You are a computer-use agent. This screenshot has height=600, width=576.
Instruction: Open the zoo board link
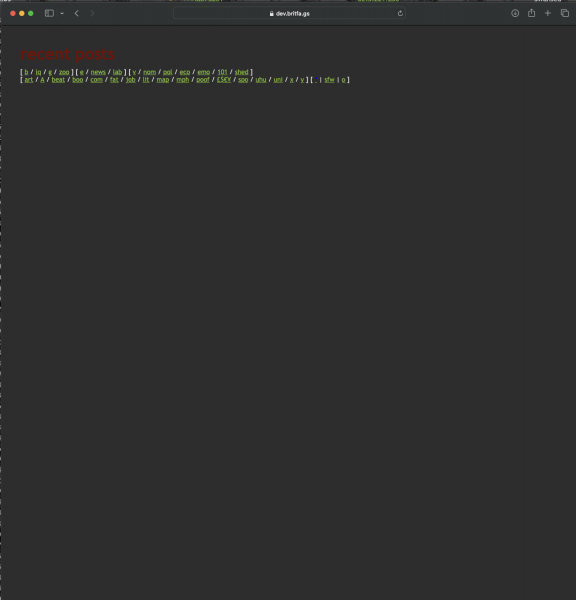click(64, 72)
